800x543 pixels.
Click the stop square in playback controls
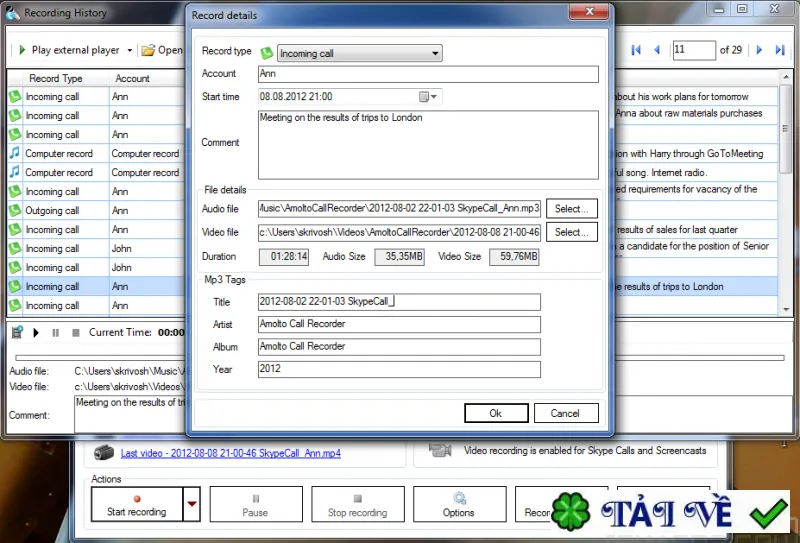[76, 333]
